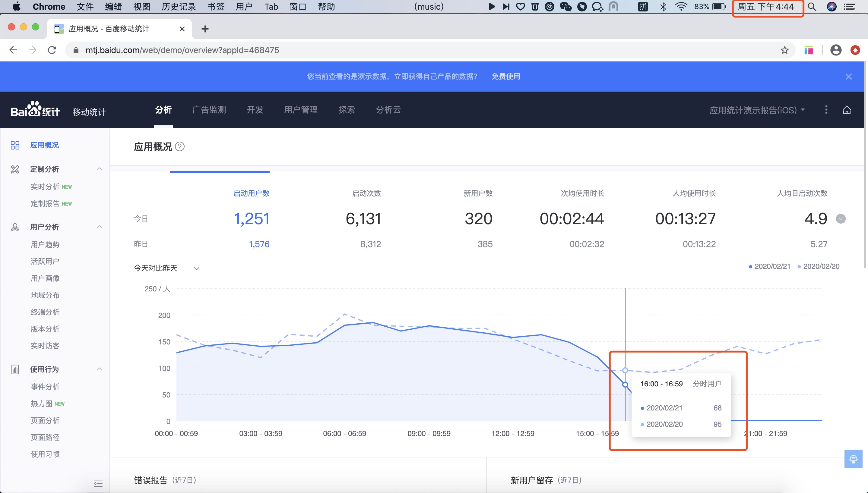Click the 免费使用 link in banner

506,77
